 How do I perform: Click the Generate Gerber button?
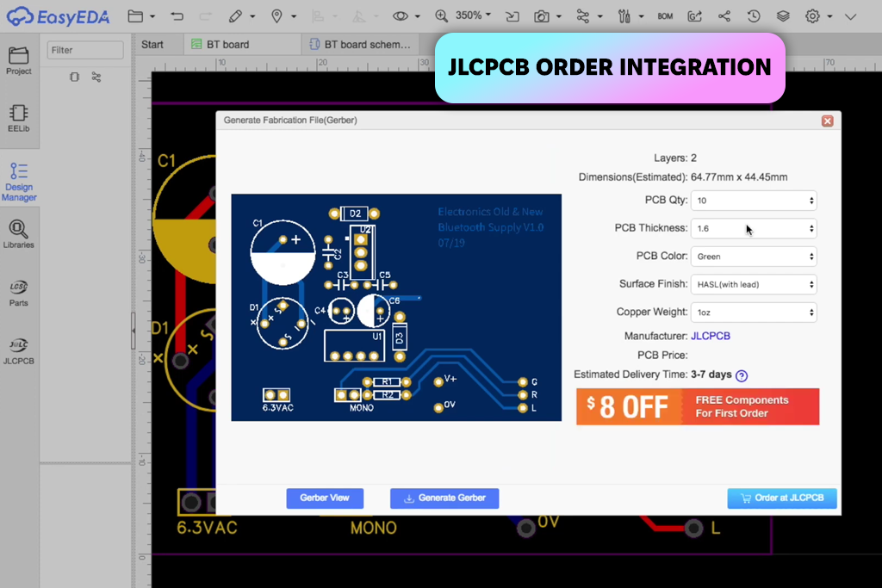point(444,498)
